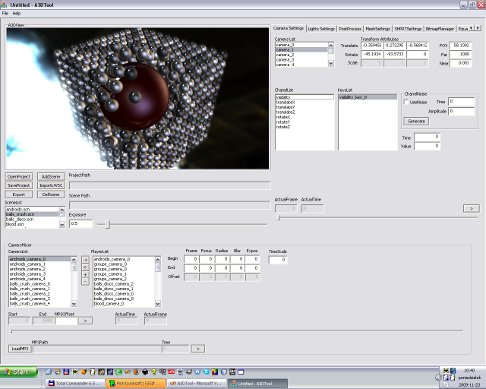Click the SceneList scroll up arrow
486x389 pixels.
click(x=62, y=209)
